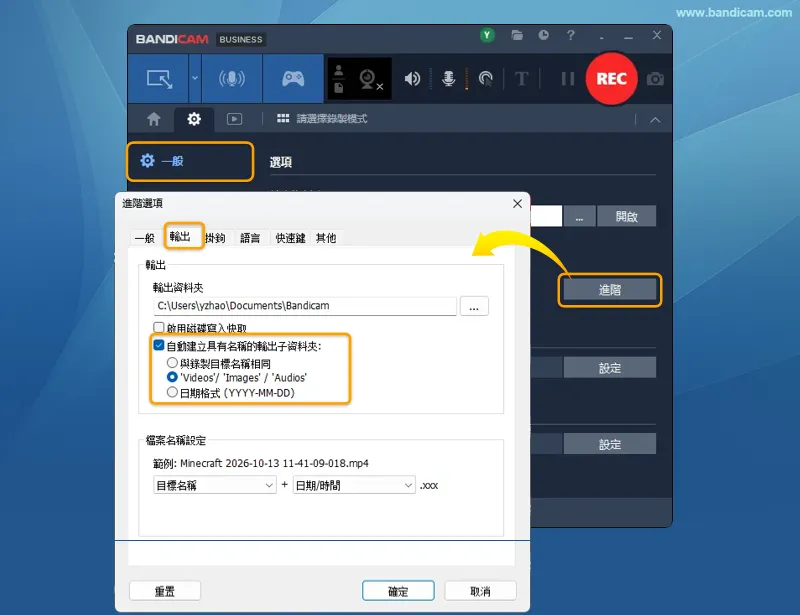Capture screenshot with camera icon
Screen dimensions: 800x615
655,79
